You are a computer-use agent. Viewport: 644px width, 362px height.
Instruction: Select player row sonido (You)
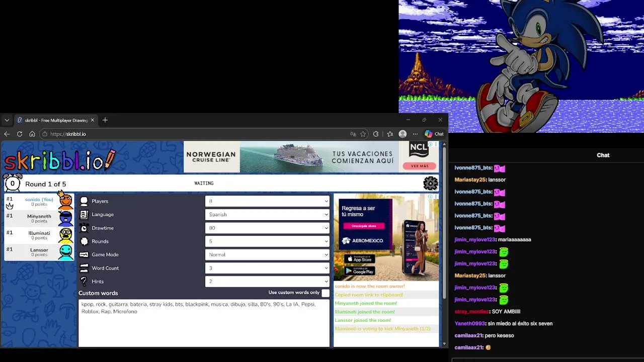coord(39,201)
